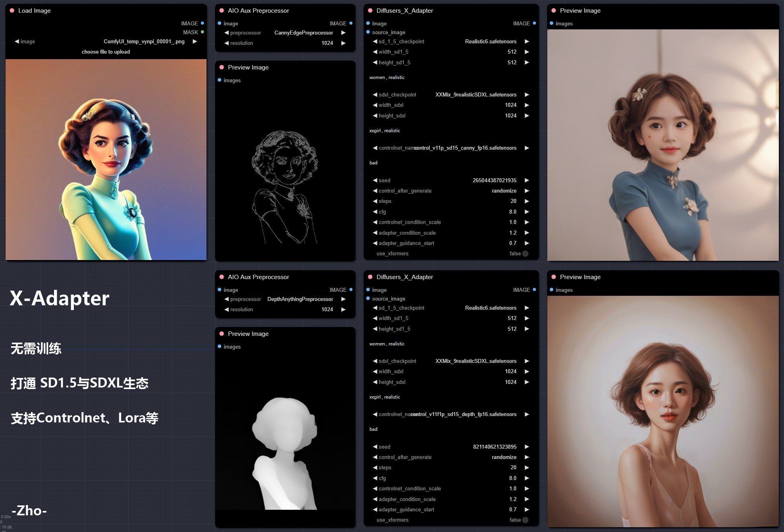
Task: Click the IMAGE output port on Load Image
Action: (203, 23)
